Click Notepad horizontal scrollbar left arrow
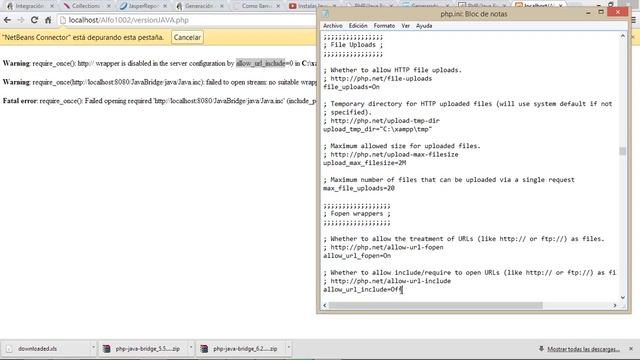Viewport: 640px width, 360px height. (x=325, y=305)
